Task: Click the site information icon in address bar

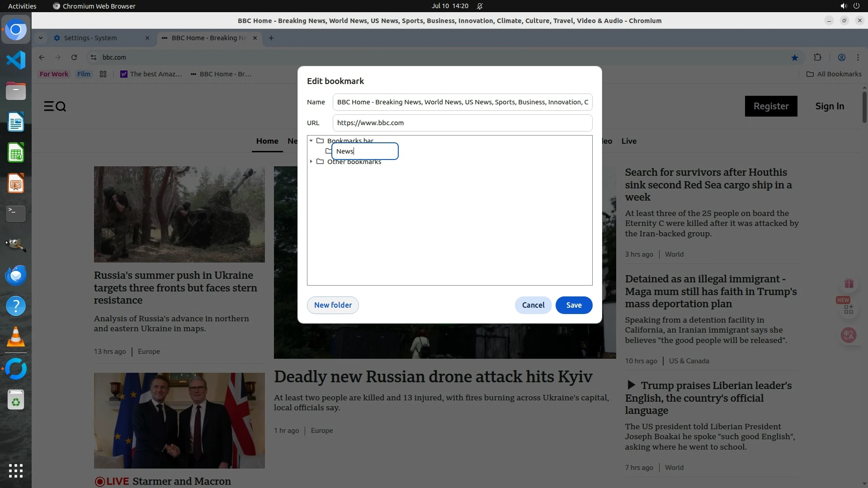Action: (94, 57)
